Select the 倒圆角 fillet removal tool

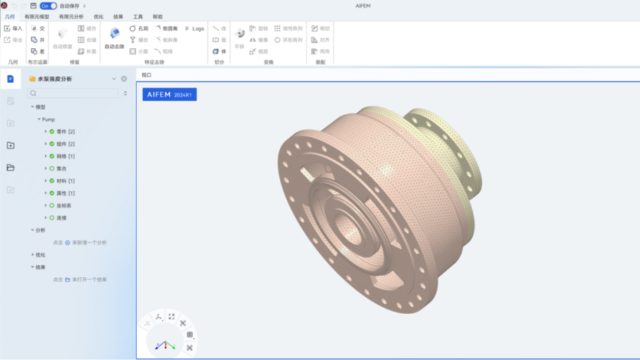tap(166, 29)
